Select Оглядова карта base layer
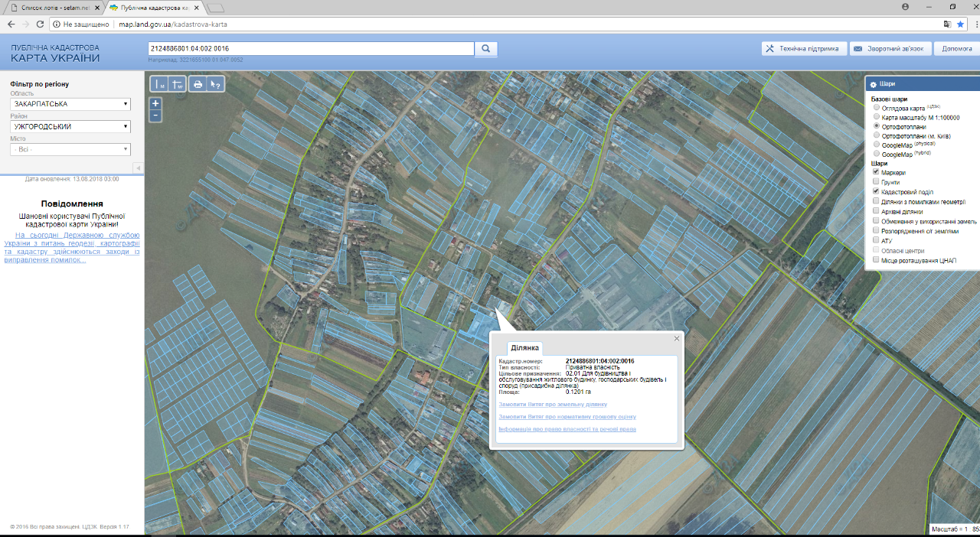Image resolution: width=980 pixels, height=537 pixels. point(877,109)
